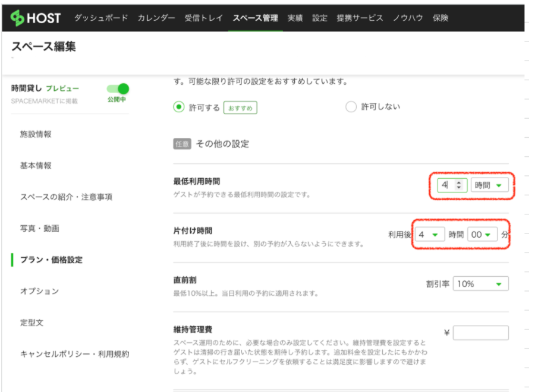Click the HOST logo icon
This screenshot has height=392, width=541.
pos(18,18)
